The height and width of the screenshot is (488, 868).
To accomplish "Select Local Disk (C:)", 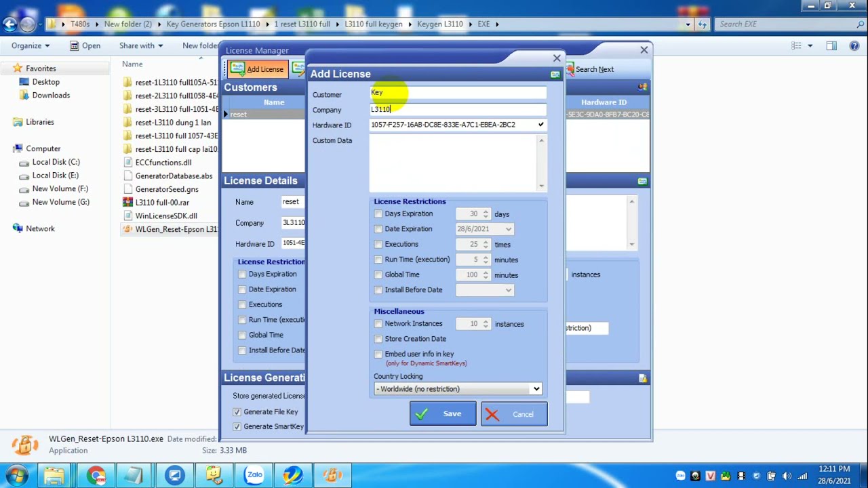I will click(x=56, y=162).
